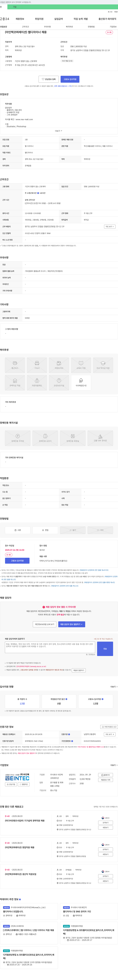Image resolution: width=118 pixels, height=980 pixels.
Task: Switch to the 복리후생 section tab
Action: [69, 27]
